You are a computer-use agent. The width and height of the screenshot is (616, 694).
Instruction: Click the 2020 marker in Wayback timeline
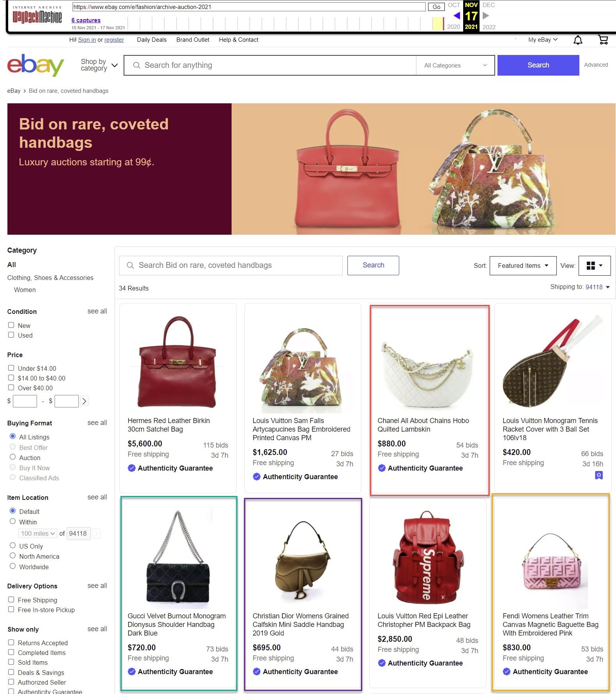[x=453, y=27]
